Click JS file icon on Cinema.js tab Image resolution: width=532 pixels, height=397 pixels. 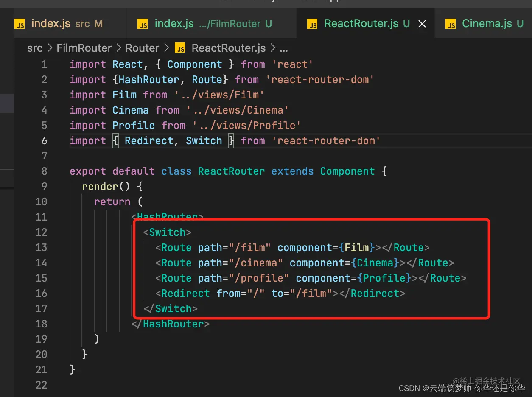(x=451, y=25)
